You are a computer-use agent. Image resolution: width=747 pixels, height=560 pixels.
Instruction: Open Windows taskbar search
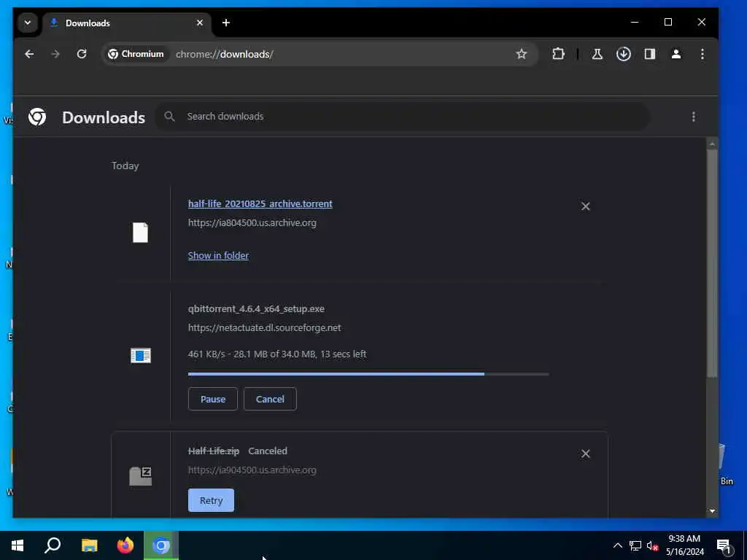tap(53, 545)
